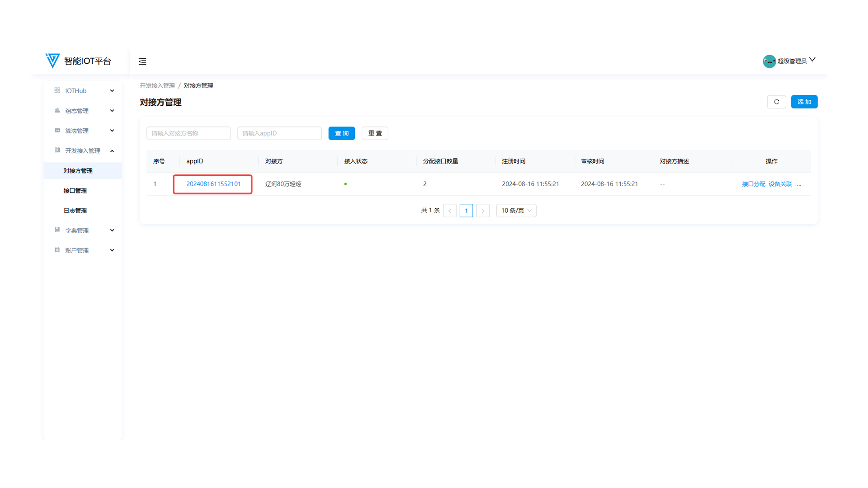Screen dimensions: 868x488
Task: Click the 添加 button
Action: tap(804, 102)
